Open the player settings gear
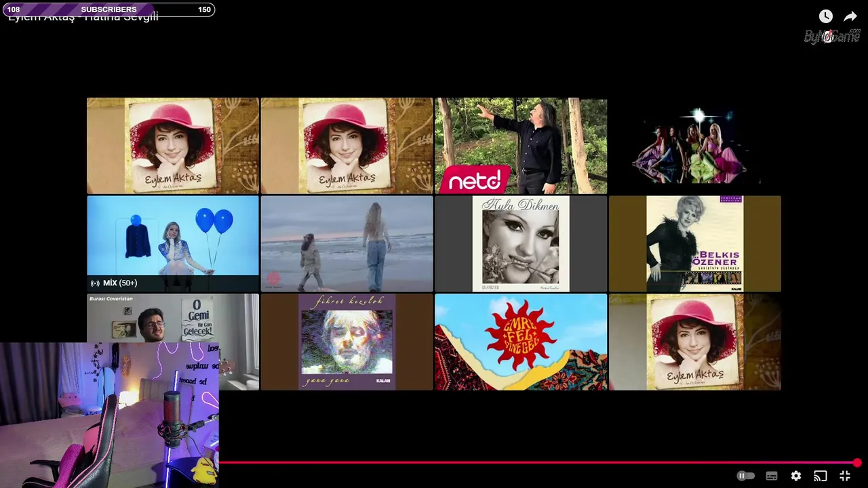 (796, 476)
